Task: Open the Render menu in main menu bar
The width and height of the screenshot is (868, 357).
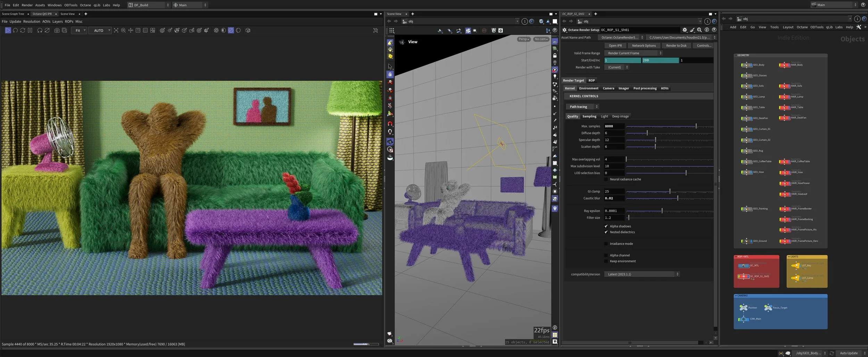Action: coord(27,5)
